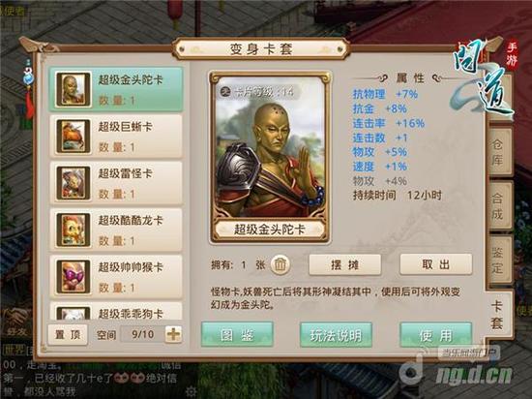Open the 鉴定 appraisal tab
The image size is (532, 399).
499,261
